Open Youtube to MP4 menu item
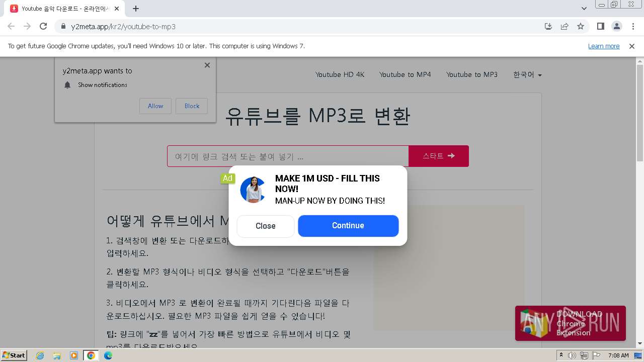The width and height of the screenshot is (644, 362). pos(405,74)
